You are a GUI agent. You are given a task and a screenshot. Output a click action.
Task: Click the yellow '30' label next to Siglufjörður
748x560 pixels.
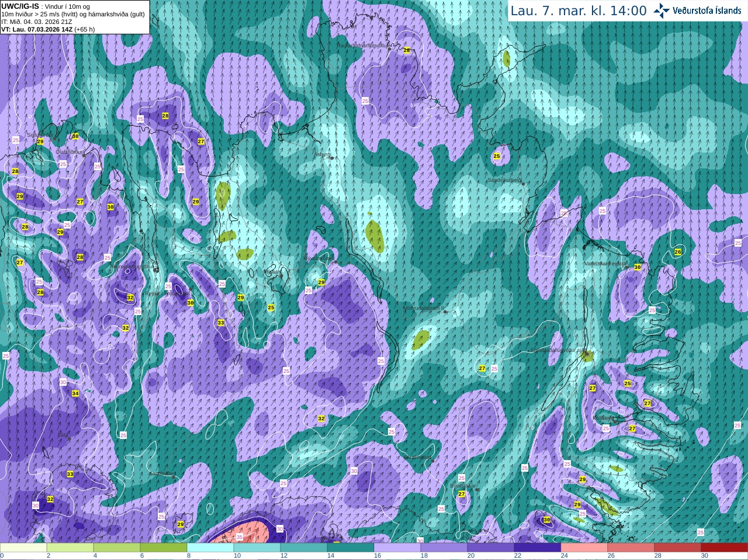tap(75, 136)
